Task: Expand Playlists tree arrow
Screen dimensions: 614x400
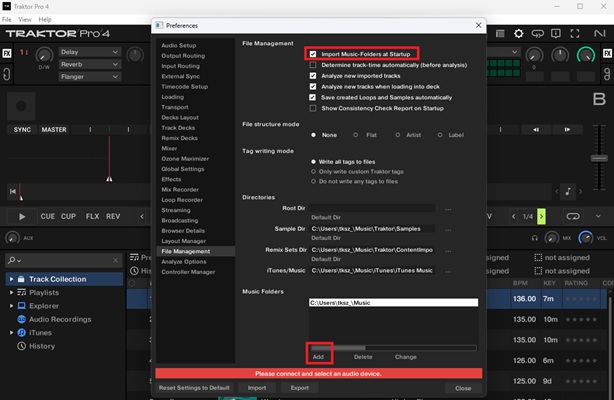Action: coord(11,292)
